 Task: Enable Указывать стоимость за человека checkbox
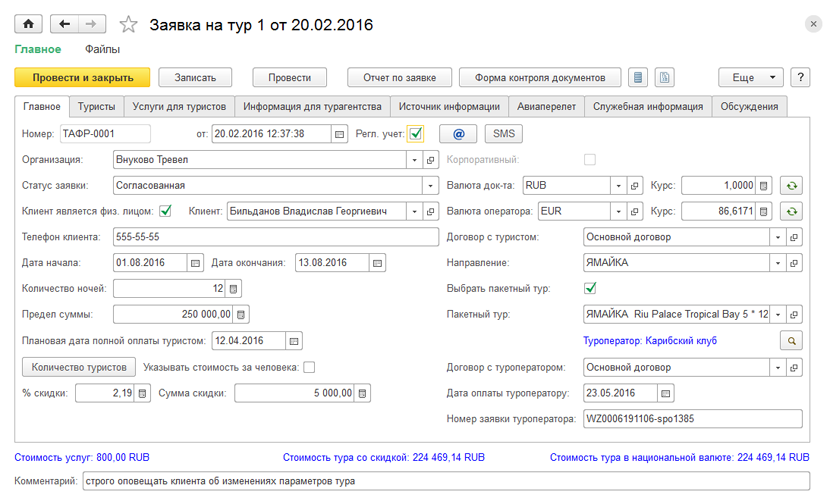point(309,367)
